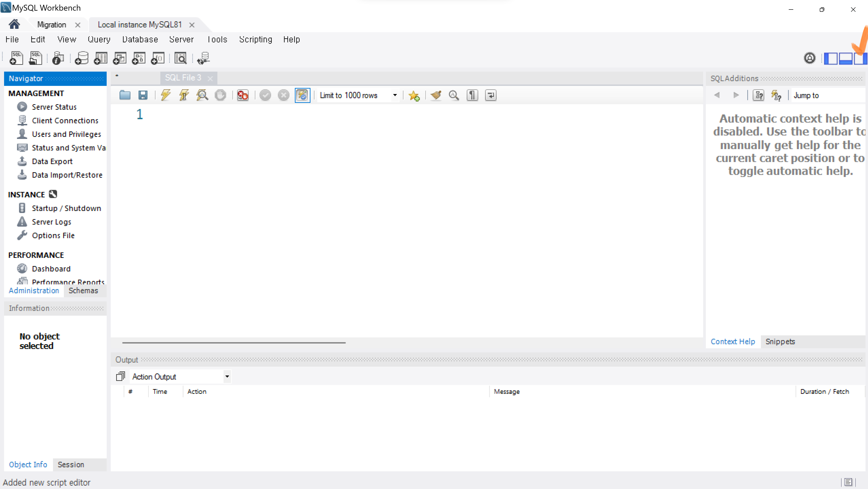Beautify query with the broom icon
Viewport: 868px width, 489px height.
pos(436,95)
